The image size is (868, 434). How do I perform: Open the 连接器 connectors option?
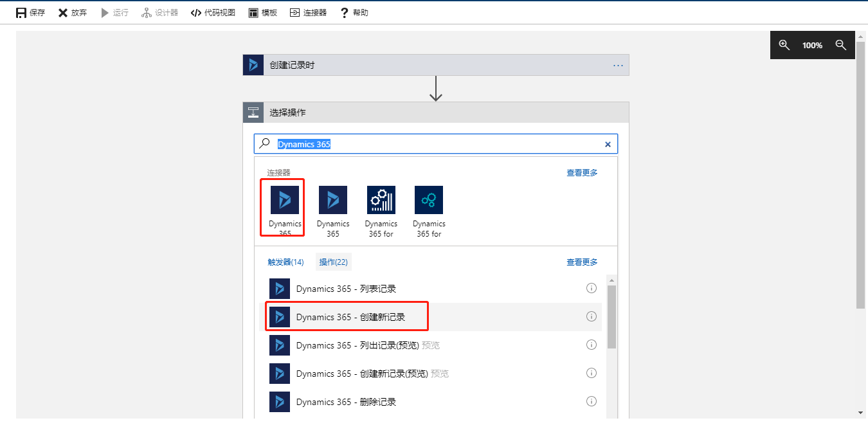[308, 12]
